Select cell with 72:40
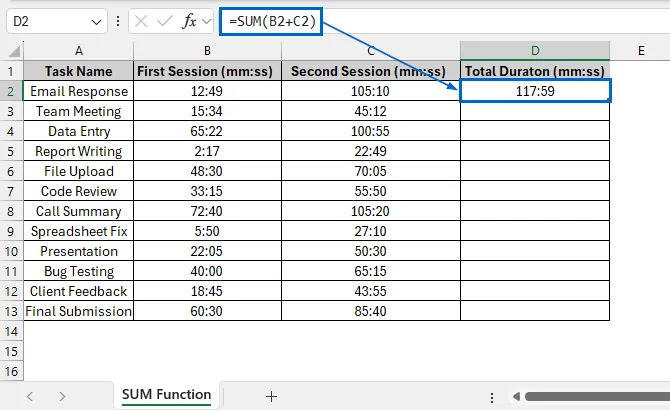This screenshot has height=410, width=670. [207, 211]
